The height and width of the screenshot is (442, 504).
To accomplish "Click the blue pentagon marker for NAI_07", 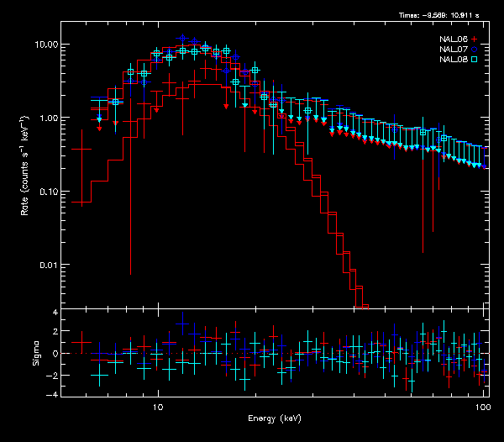I will [475, 50].
